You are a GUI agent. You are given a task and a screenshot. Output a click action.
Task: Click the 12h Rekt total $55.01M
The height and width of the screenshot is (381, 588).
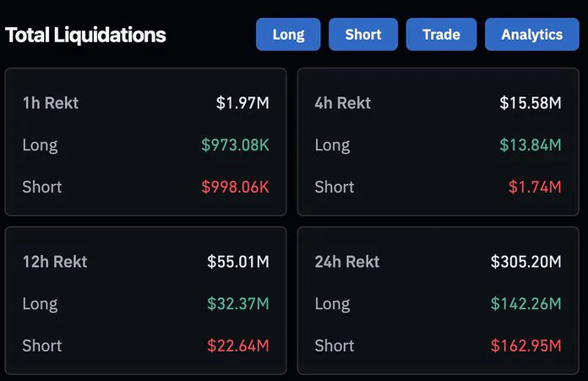(238, 262)
